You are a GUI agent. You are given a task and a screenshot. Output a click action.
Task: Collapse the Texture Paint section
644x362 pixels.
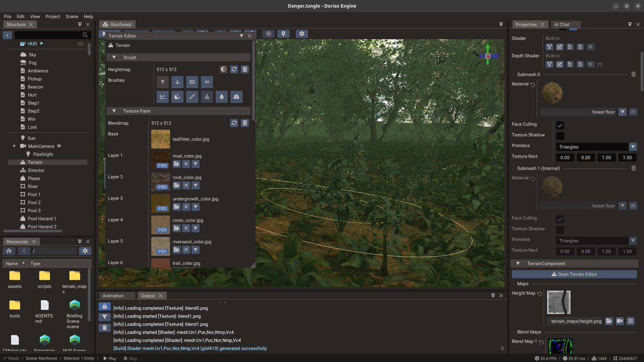click(114, 111)
